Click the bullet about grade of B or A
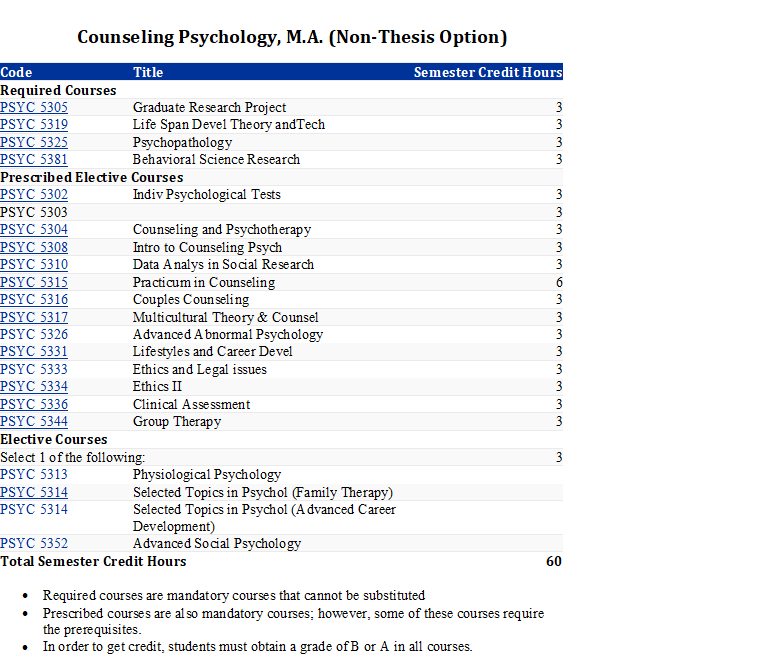 click(x=258, y=646)
